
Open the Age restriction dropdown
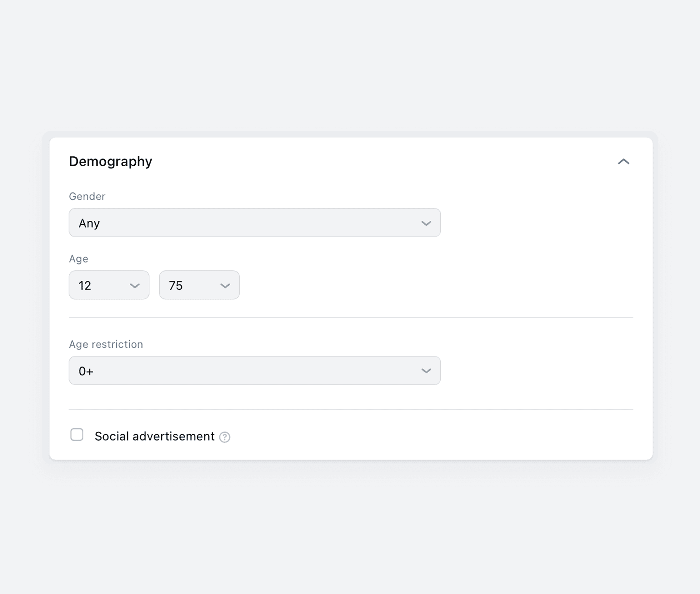click(x=255, y=370)
